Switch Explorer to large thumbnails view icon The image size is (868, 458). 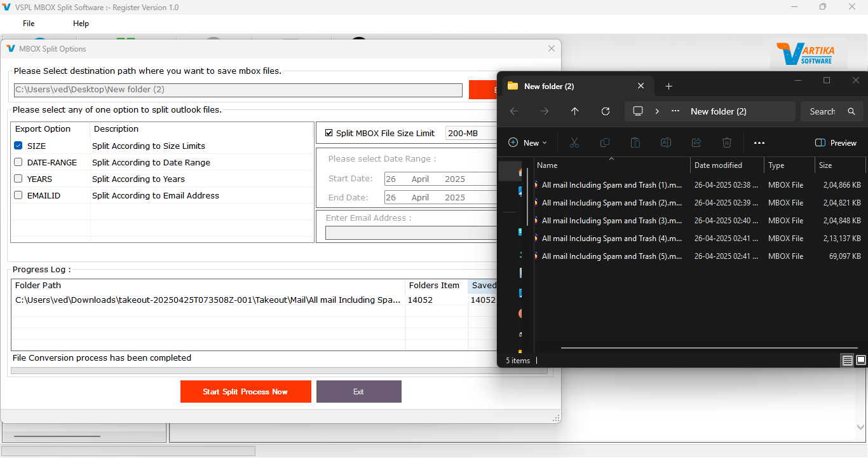(x=861, y=361)
